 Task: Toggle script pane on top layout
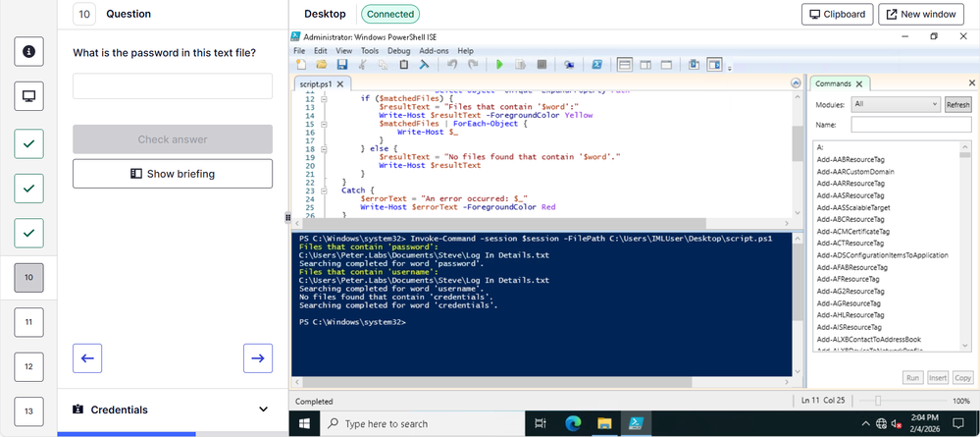pos(624,65)
